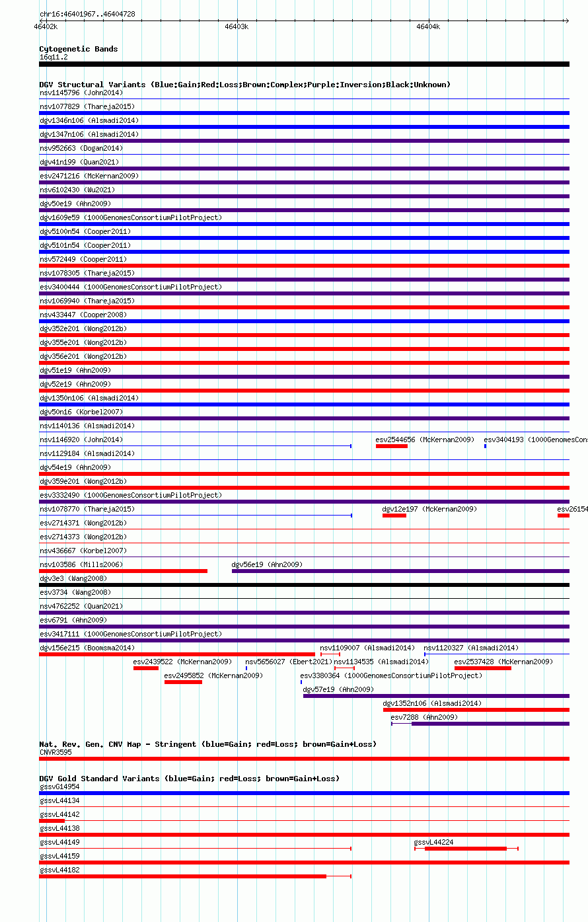Open nsv1134535 (Alsmadi2014) variant

pos(344,668)
